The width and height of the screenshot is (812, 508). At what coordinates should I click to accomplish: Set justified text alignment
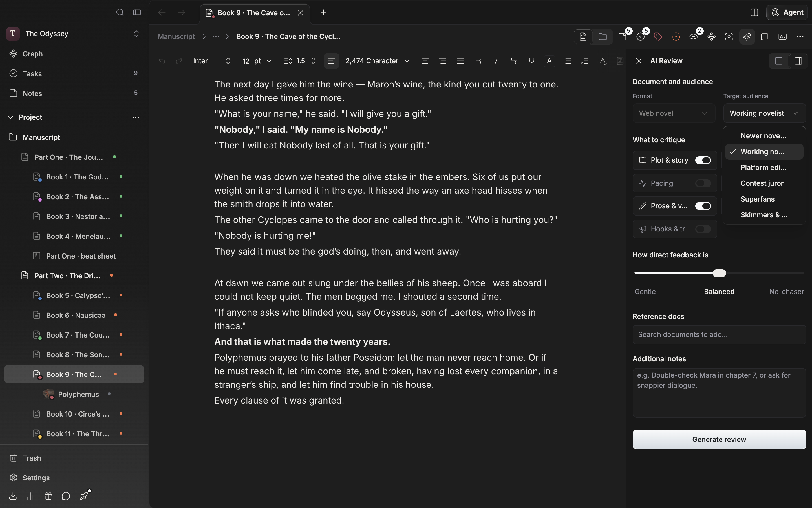460,61
